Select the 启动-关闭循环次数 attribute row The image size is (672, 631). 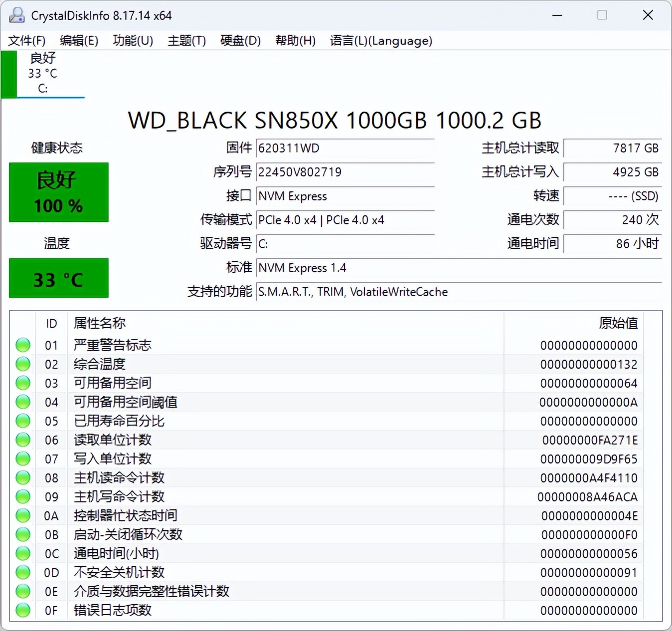pyautogui.click(x=327, y=534)
